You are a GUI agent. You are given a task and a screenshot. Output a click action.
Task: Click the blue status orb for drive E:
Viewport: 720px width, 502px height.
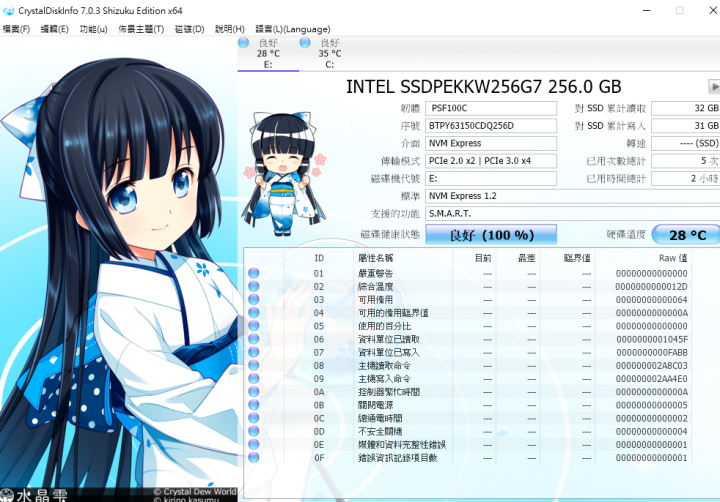244,43
